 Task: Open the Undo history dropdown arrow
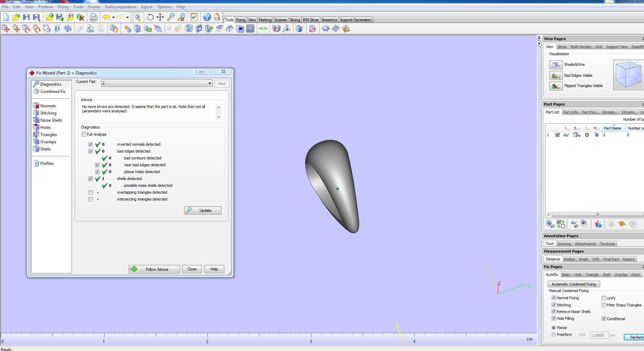[x=113, y=17]
